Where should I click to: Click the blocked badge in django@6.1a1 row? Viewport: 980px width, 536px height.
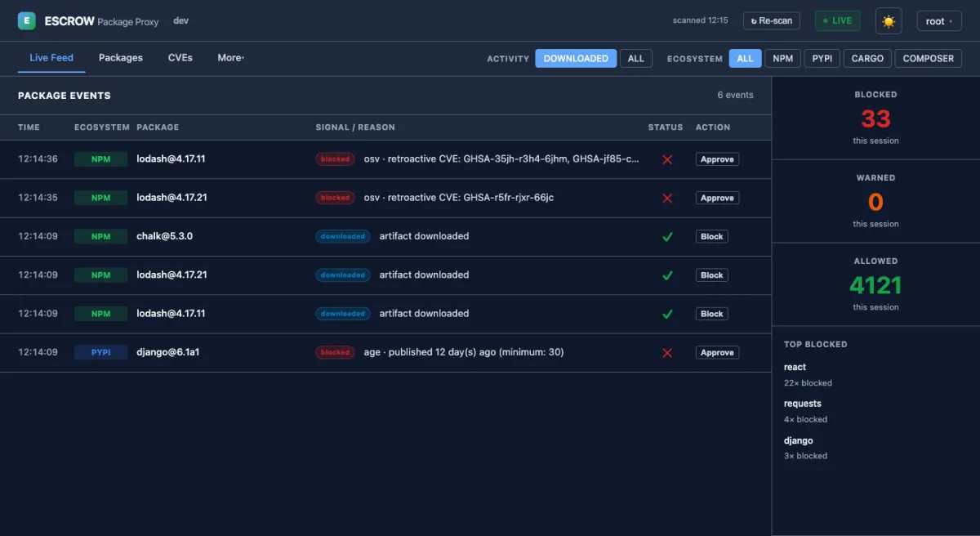click(x=335, y=352)
